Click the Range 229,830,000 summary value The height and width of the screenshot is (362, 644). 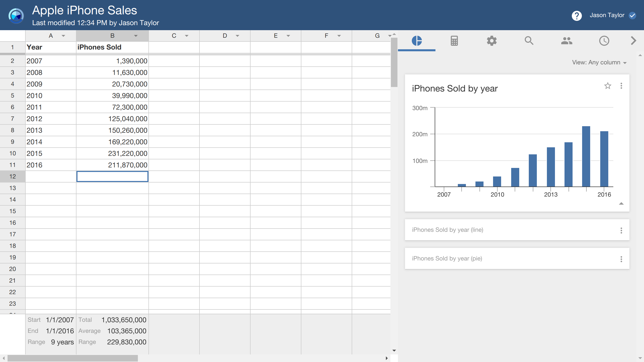coord(127,342)
